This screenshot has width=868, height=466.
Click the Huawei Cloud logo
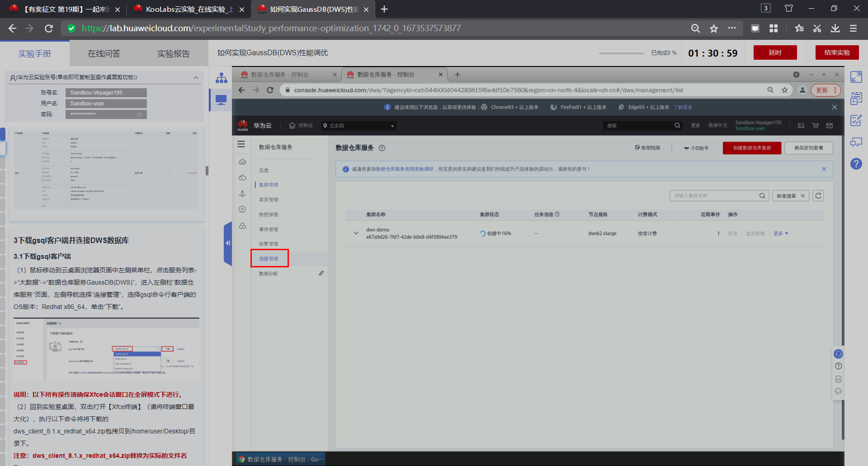tap(243, 125)
